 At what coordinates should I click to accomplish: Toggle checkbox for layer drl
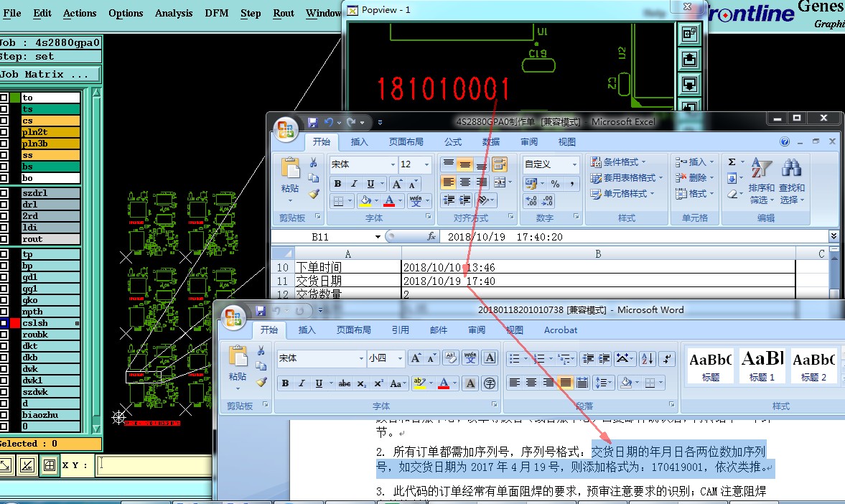4,205
